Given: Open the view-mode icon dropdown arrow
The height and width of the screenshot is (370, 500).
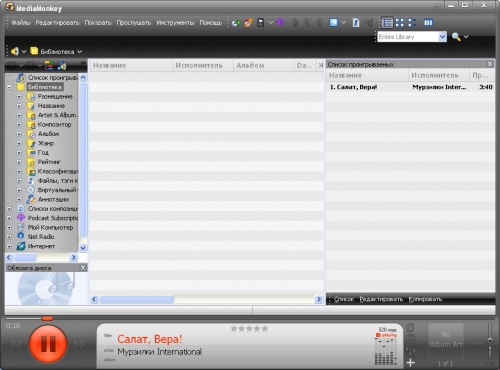Looking at the screenshot, I should pyautogui.click(x=344, y=23).
